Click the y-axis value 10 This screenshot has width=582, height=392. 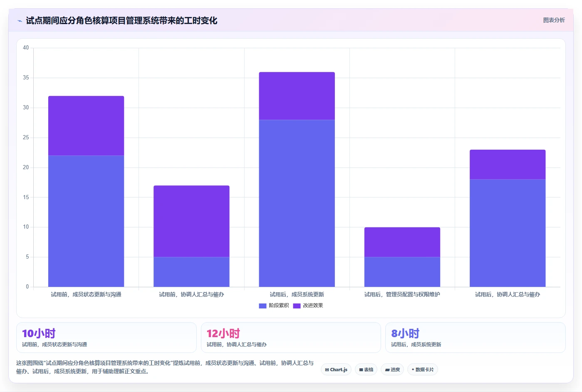[26, 227]
